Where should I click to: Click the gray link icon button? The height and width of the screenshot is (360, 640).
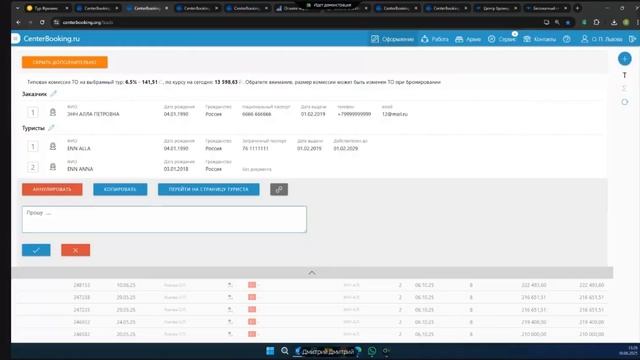click(x=279, y=189)
